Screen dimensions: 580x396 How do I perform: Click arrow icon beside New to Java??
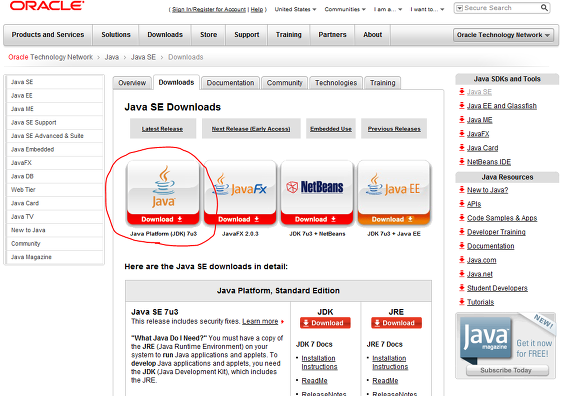tap(462, 189)
